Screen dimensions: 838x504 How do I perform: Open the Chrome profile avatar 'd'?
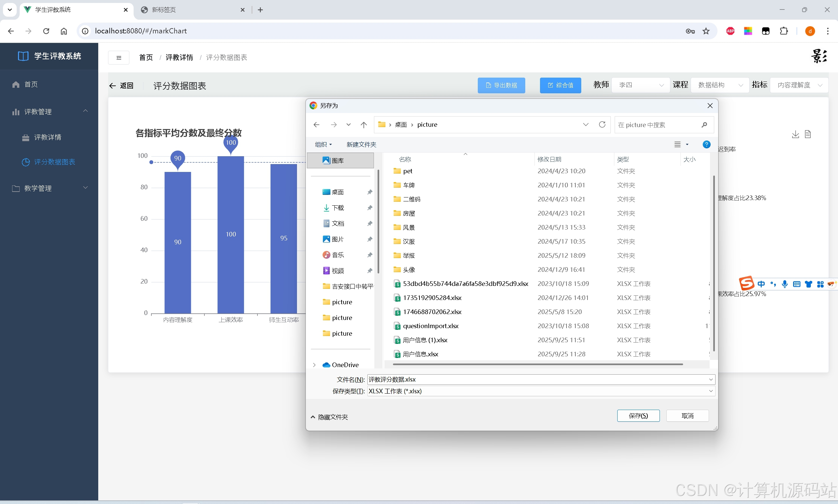tap(810, 31)
